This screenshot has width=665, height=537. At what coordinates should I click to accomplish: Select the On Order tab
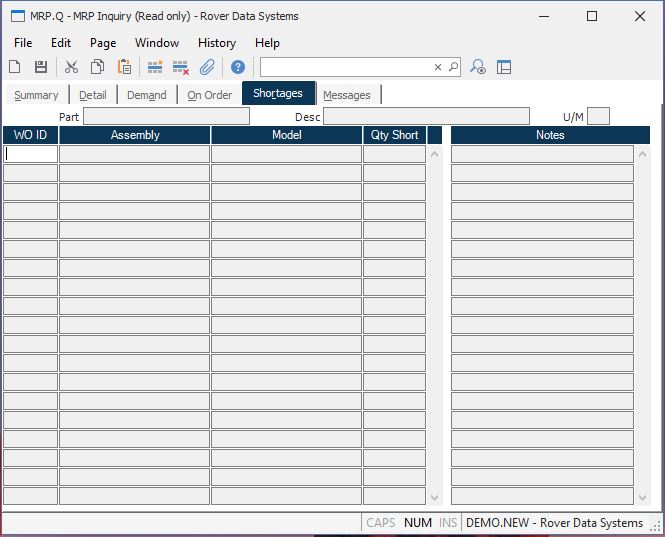tap(210, 95)
